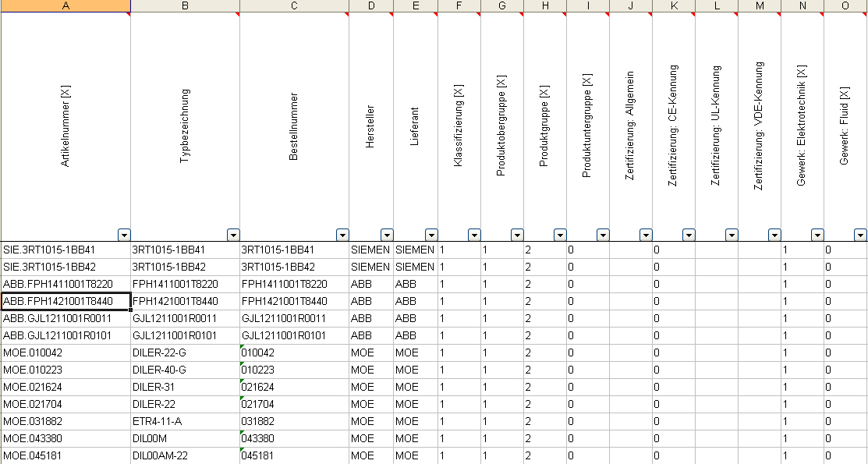Click the Artikelnummer [X] header cell
868x464 pixels.
pyautogui.click(x=66, y=126)
